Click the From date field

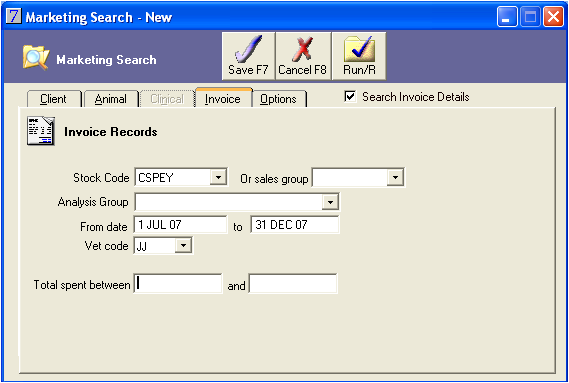pyautogui.click(x=181, y=225)
